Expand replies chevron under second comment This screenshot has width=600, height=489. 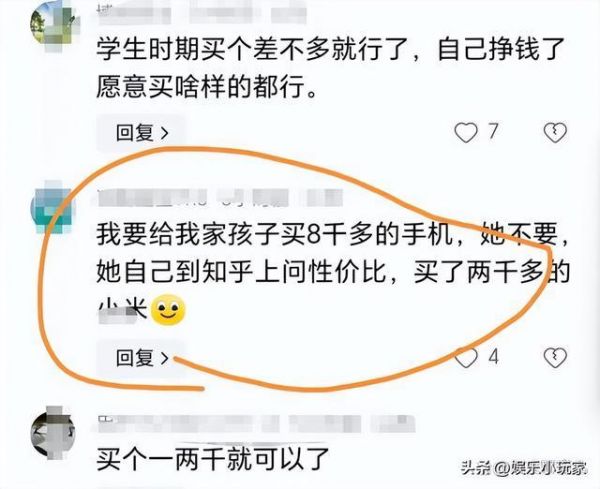[165, 358]
